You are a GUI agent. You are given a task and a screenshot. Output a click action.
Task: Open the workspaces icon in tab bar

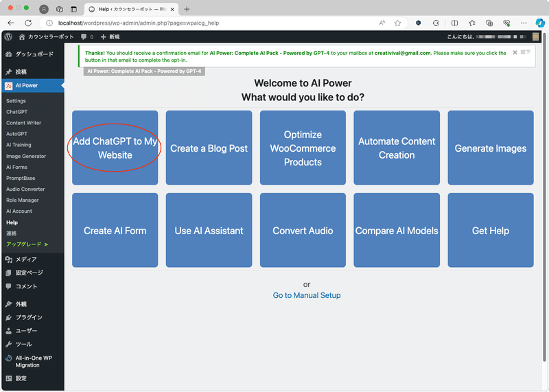click(60, 9)
